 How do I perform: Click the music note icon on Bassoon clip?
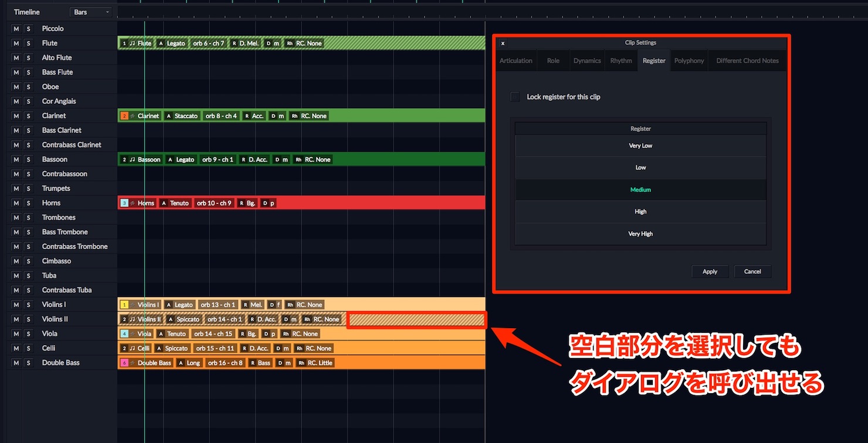coord(132,159)
